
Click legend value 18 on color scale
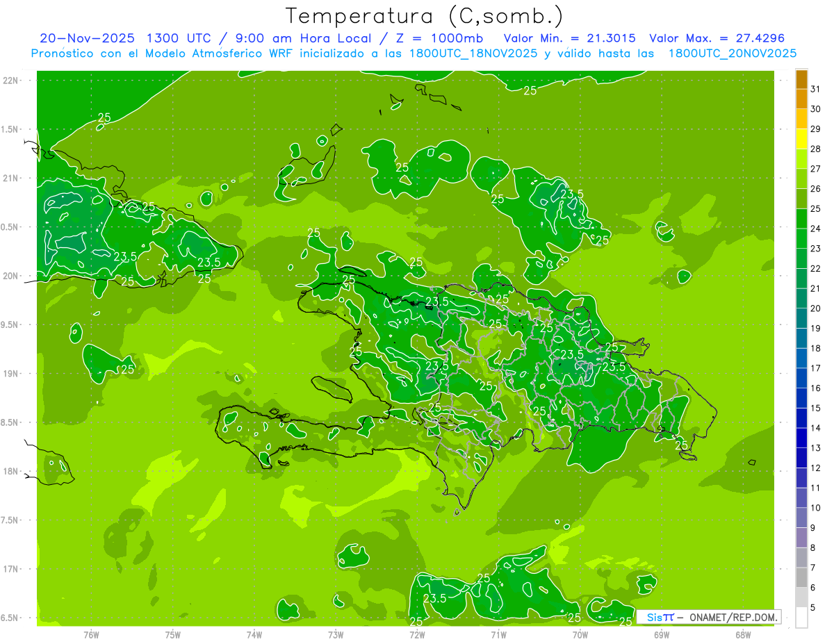tap(816, 348)
